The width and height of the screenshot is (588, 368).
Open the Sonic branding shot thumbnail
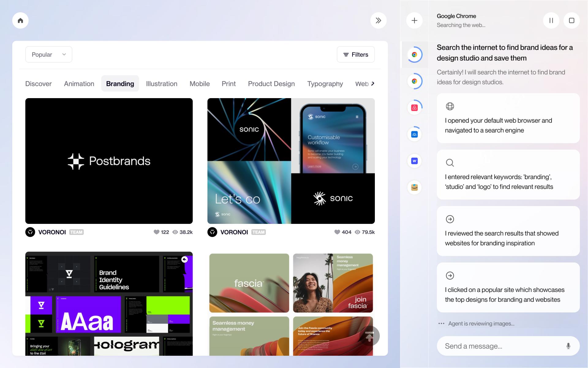click(x=291, y=161)
